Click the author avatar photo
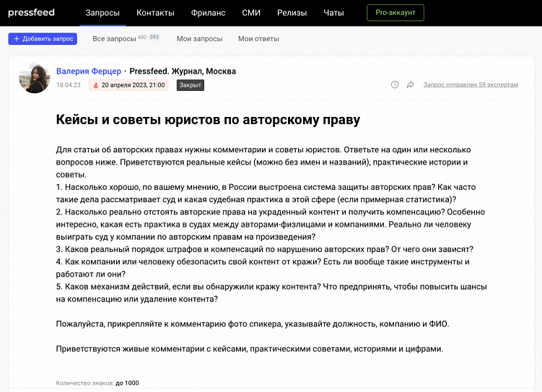 34,78
